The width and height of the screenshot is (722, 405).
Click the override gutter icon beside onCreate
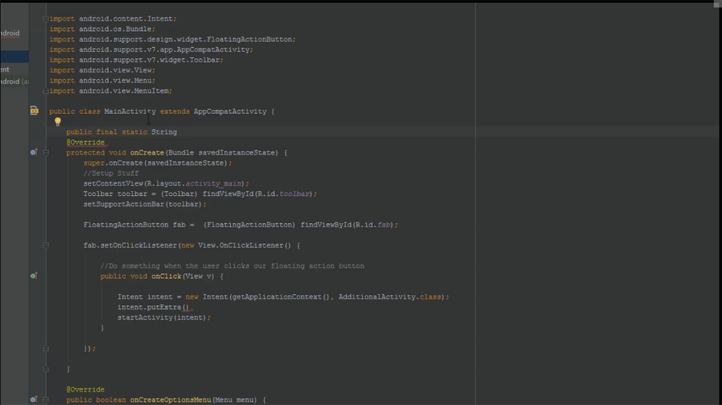click(34, 152)
